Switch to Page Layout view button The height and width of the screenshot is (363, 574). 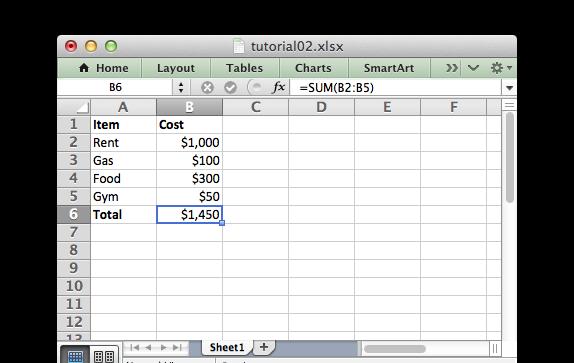point(104,356)
